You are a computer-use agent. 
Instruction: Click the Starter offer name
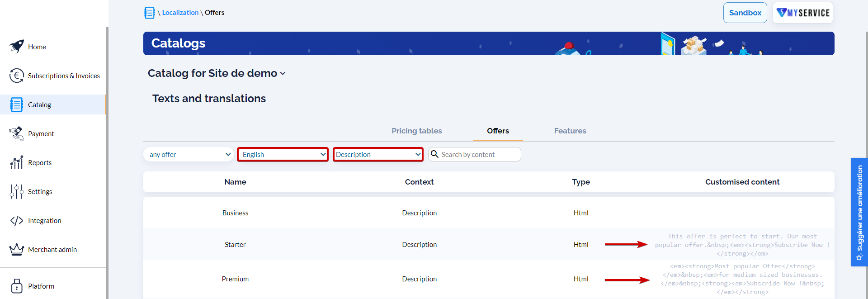(235, 244)
